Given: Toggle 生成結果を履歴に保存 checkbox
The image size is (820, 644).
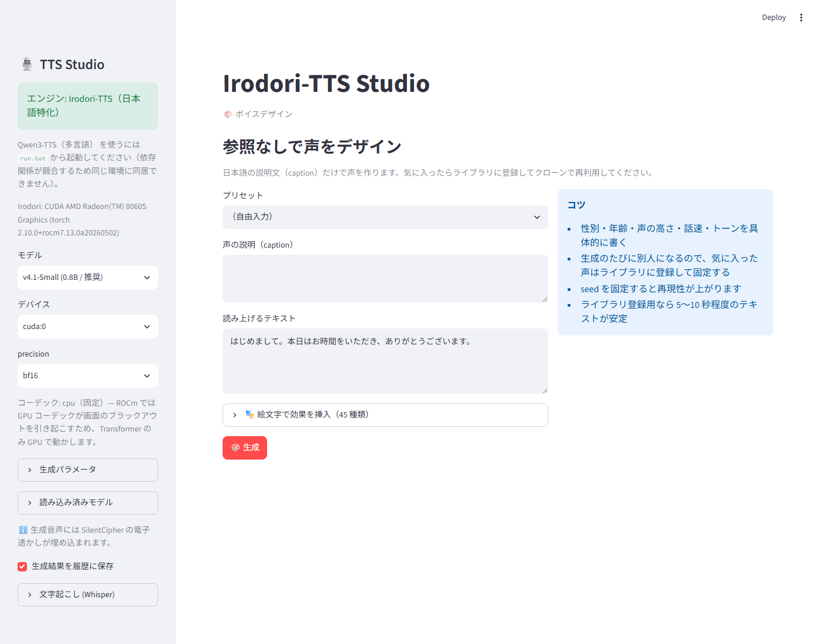Looking at the screenshot, I should [22, 566].
